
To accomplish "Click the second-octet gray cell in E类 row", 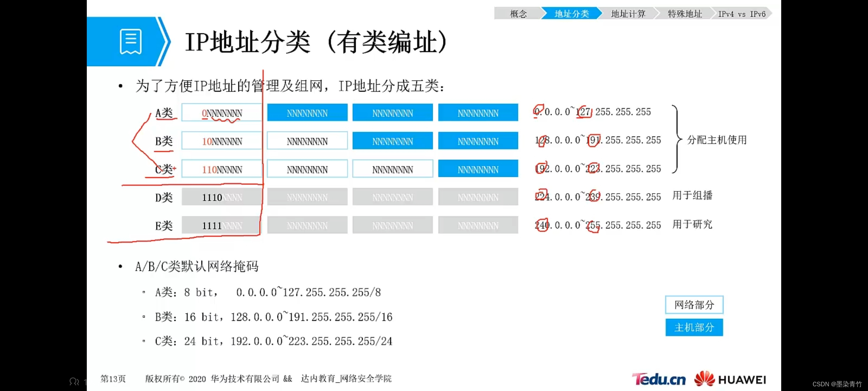I will (x=307, y=225).
